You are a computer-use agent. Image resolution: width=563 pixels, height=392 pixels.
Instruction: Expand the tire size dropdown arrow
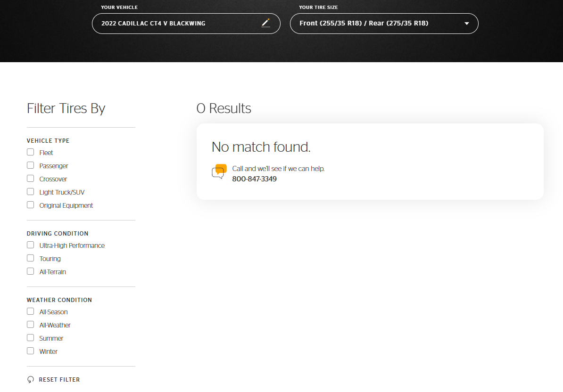pos(466,24)
